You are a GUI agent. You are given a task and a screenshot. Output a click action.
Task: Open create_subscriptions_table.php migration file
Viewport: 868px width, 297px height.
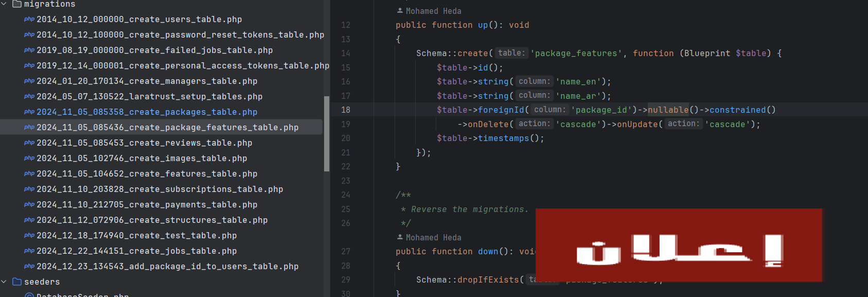(x=160, y=189)
